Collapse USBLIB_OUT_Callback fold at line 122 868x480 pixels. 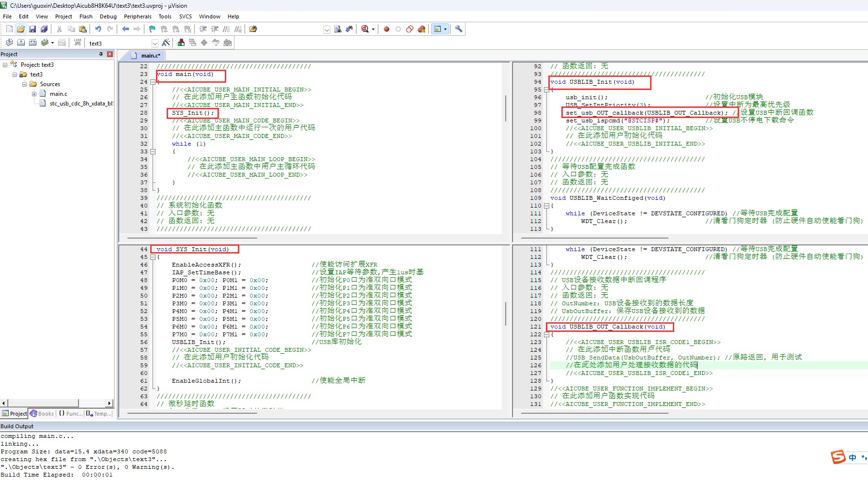click(546, 334)
